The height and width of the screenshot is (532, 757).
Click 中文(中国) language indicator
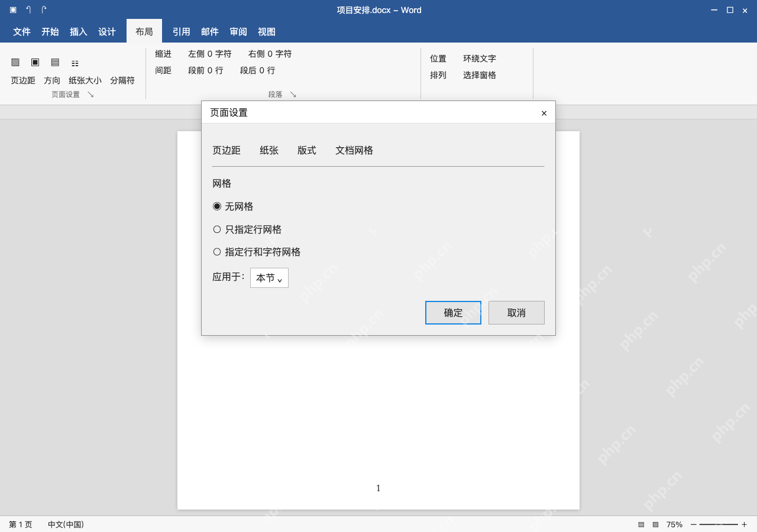pyautogui.click(x=66, y=524)
